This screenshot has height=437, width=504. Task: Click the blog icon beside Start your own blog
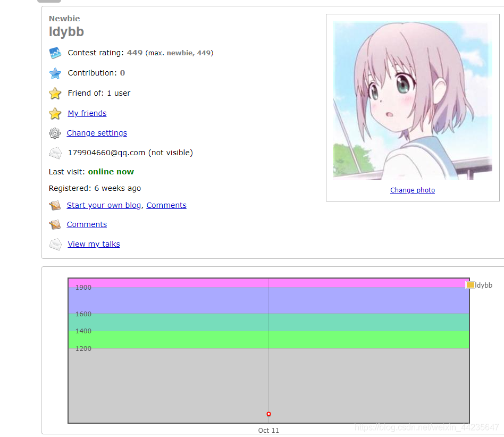pos(55,205)
